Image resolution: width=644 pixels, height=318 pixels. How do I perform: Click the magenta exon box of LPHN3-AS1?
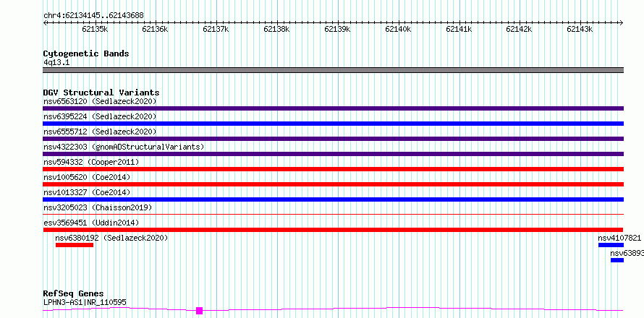click(x=199, y=311)
